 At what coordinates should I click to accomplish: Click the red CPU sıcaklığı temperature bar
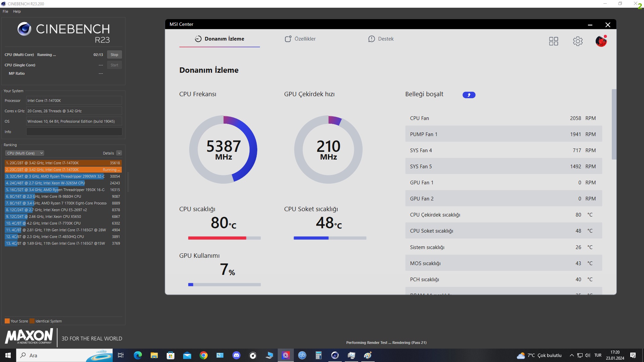(x=224, y=238)
